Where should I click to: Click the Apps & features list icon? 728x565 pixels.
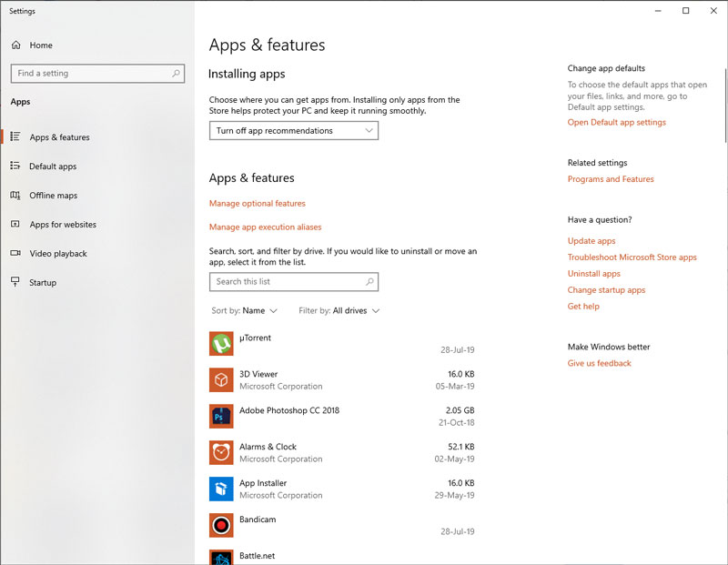click(15, 136)
